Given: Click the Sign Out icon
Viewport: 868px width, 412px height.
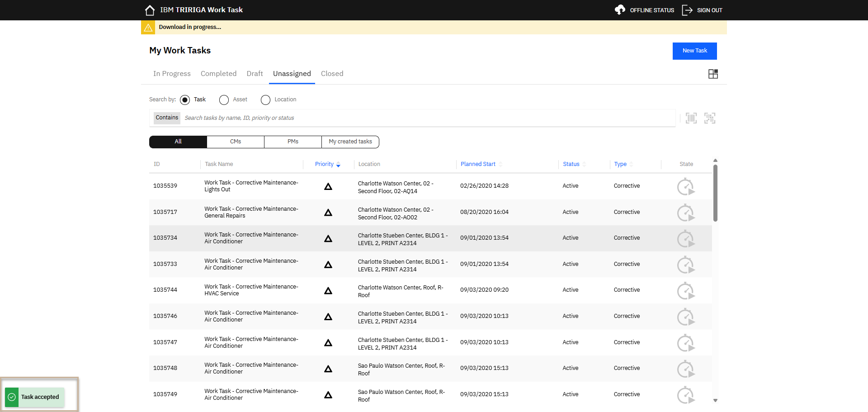Looking at the screenshot, I should tap(687, 10).
